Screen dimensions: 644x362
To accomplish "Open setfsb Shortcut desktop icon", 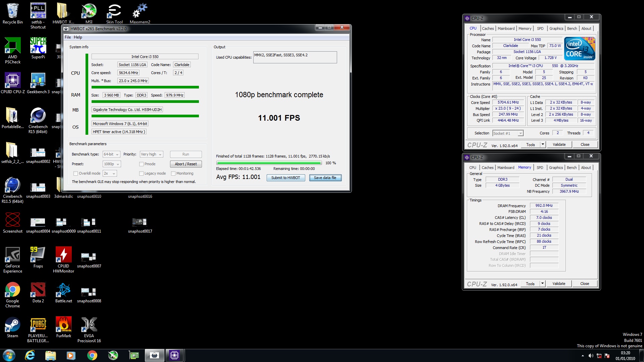I will point(38,15).
